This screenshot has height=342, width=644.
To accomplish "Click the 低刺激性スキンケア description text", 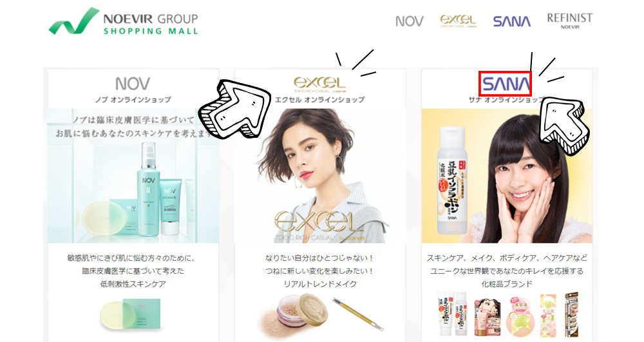I will [133, 284].
